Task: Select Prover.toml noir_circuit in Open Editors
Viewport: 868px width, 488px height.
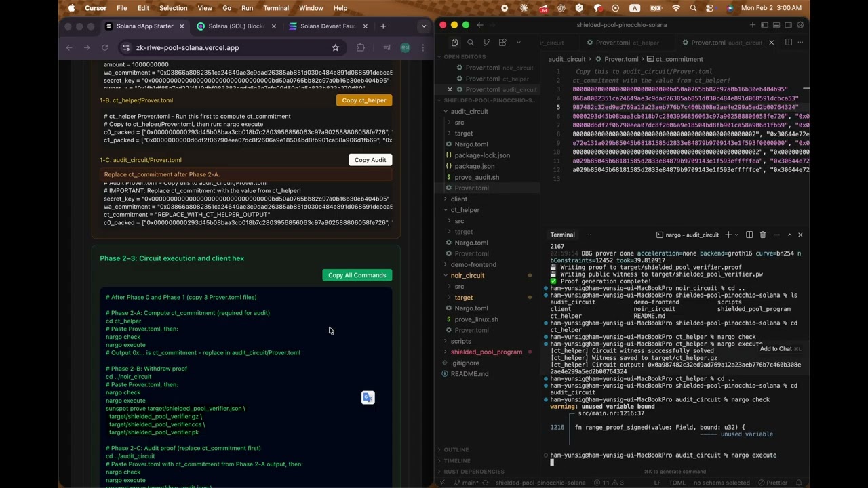Action: coord(498,68)
